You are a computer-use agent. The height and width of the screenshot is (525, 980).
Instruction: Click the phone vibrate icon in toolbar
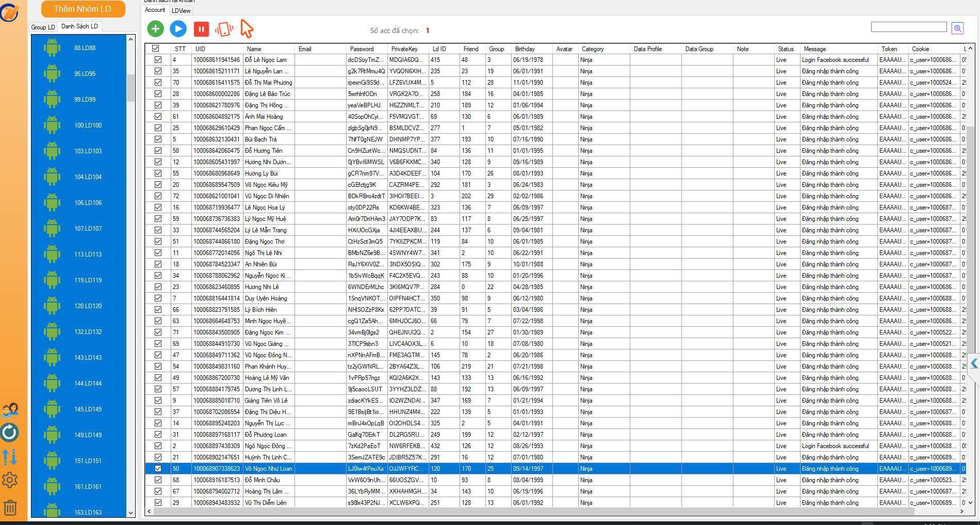(x=224, y=29)
